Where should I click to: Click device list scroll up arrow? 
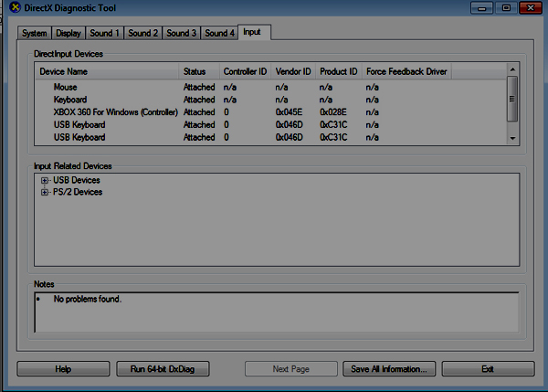[512, 69]
